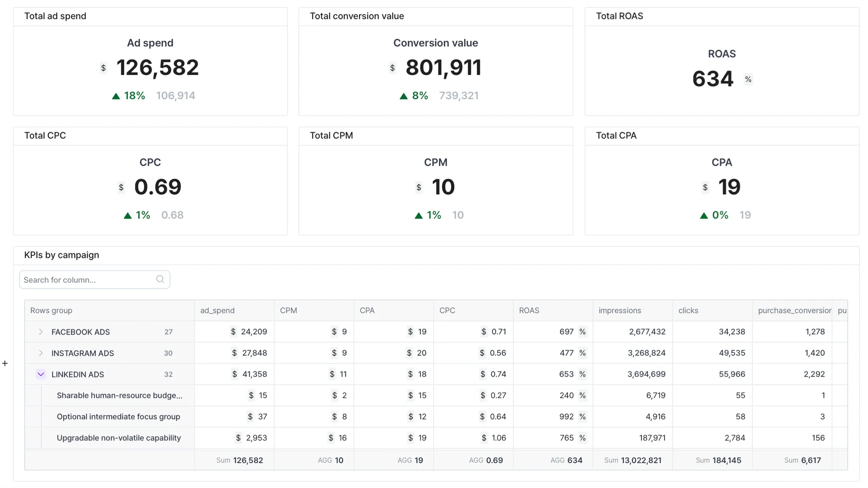Expand the INSTAGRAM ADS row group
The width and height of the screenshot is (868, 488).
[41, 353]
